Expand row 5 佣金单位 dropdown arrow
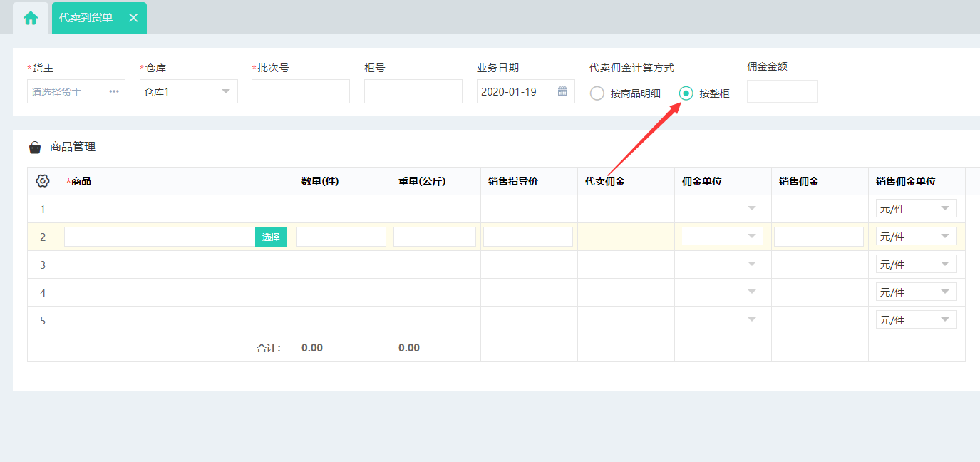 tap(751, 319)
